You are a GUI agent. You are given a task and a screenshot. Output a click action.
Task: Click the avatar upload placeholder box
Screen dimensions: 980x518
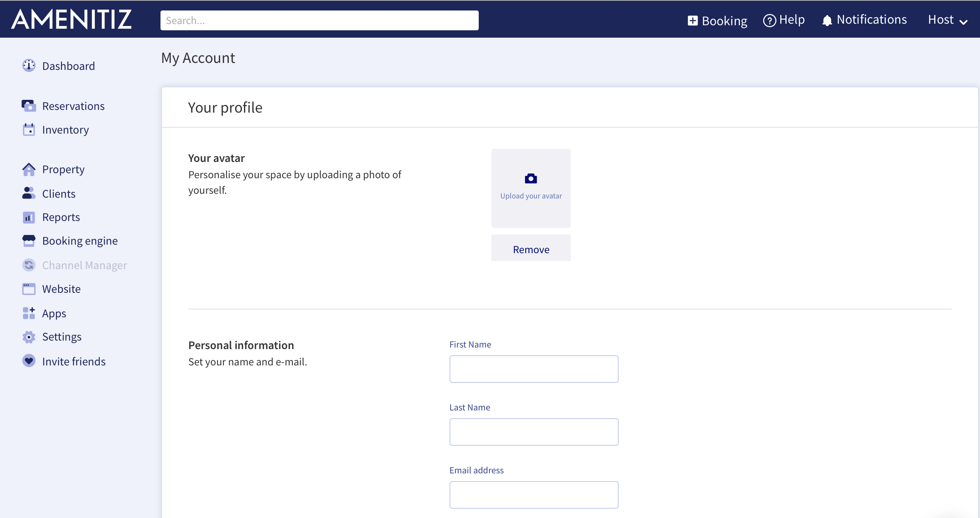click(x=531, y=188)
